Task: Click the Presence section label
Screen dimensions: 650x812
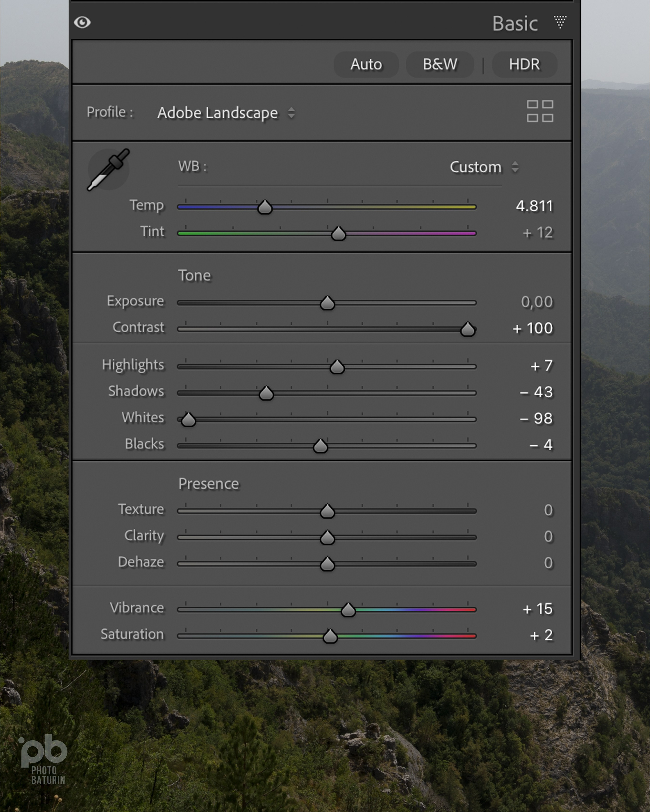Action: point(208,484)
